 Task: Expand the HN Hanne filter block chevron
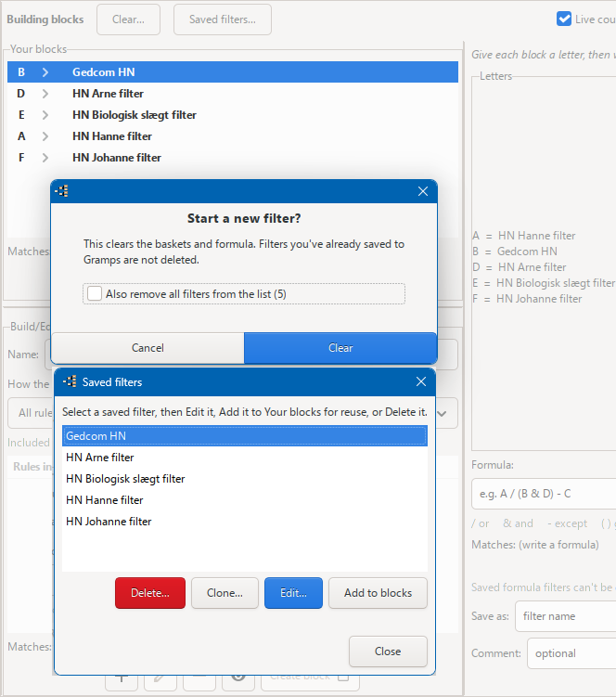tap(45, 136)
